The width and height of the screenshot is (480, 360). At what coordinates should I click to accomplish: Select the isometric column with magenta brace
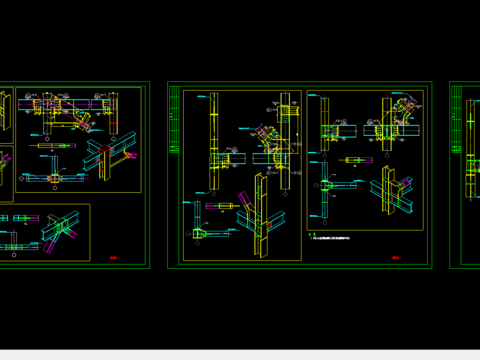tap(261, 215)
